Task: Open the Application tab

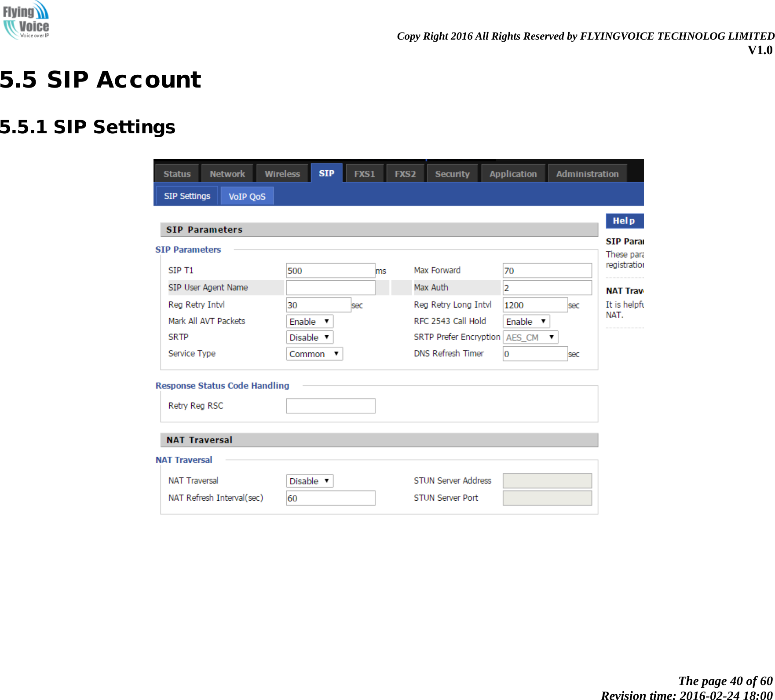Action: [x=513, y=173]
